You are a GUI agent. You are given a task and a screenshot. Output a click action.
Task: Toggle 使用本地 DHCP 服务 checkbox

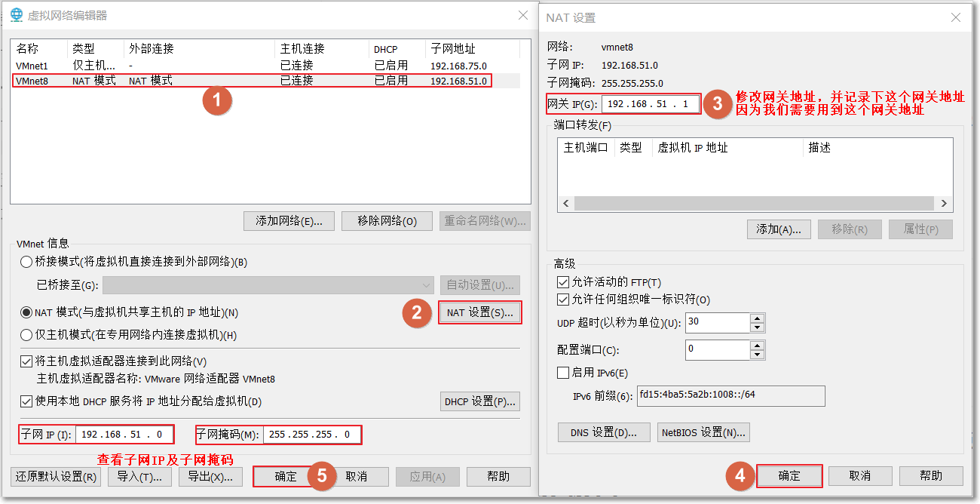point(27,401)
